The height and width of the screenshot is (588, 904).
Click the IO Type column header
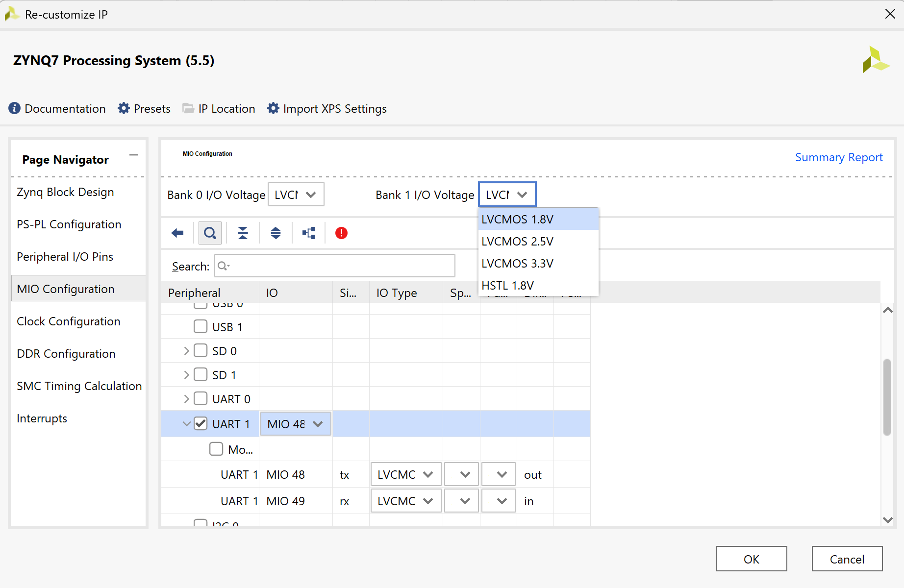pyautogui.click(x=406, y=293)
